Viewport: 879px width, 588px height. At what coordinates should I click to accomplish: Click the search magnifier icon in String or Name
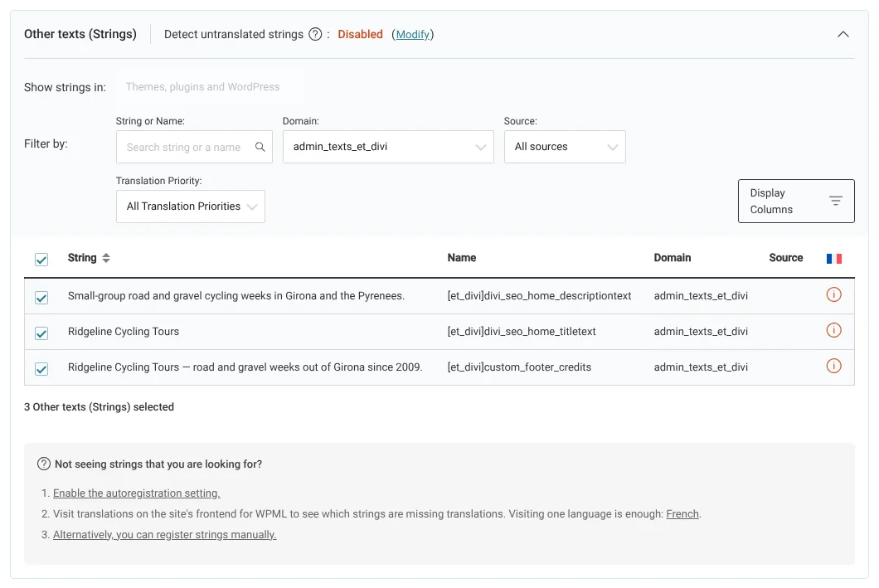260,147
